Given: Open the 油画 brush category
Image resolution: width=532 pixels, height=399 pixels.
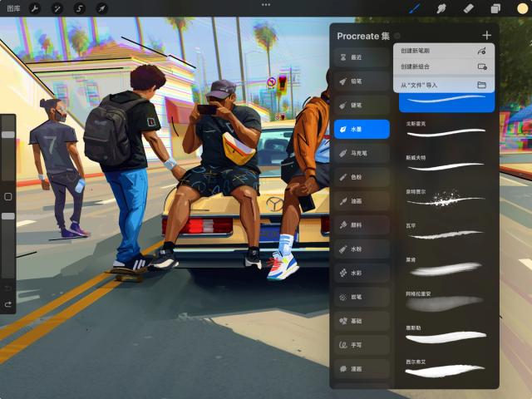Looking at the screenshot, I should pos(362,201).
